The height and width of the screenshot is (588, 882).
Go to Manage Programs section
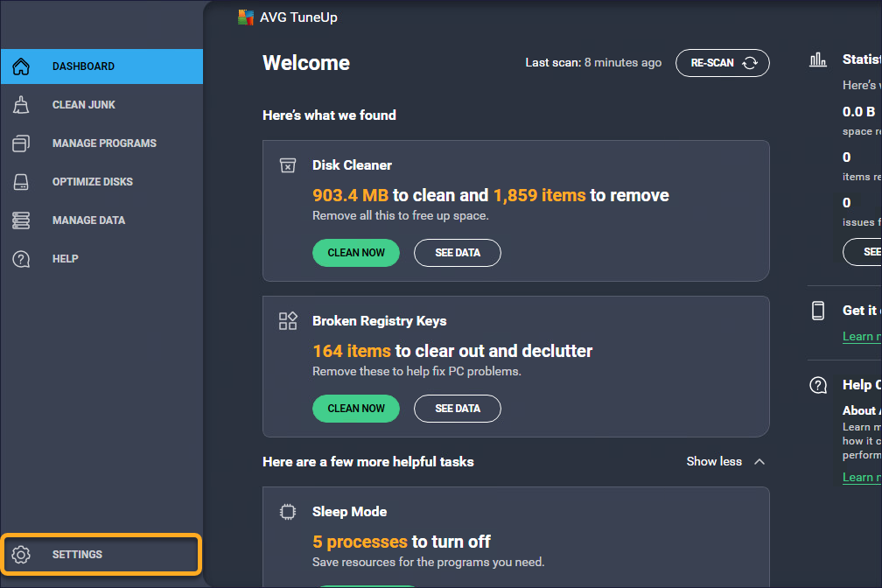104,143
